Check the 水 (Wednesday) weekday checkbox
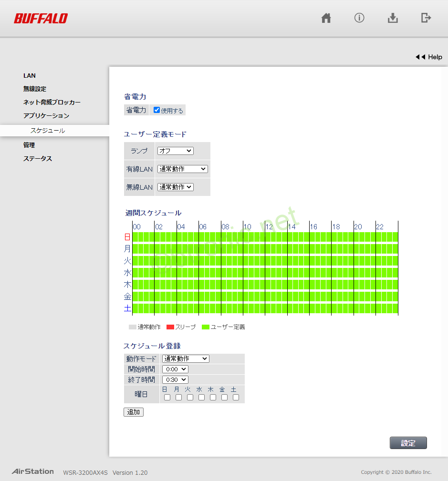Screen dimensions: 448x481 (201, 397)
